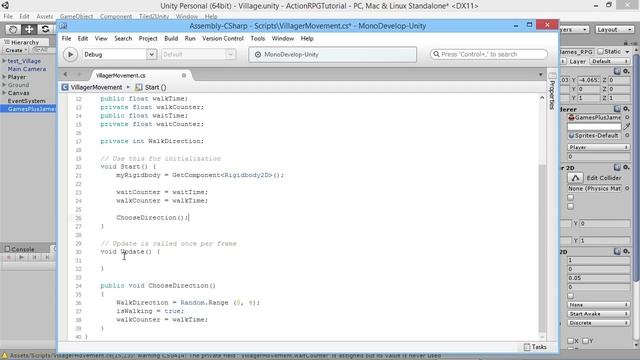This screenshot has height=360, width=640.
Task: Select the Hand tool in Unity toolbar
Action: tap(13, 29)
